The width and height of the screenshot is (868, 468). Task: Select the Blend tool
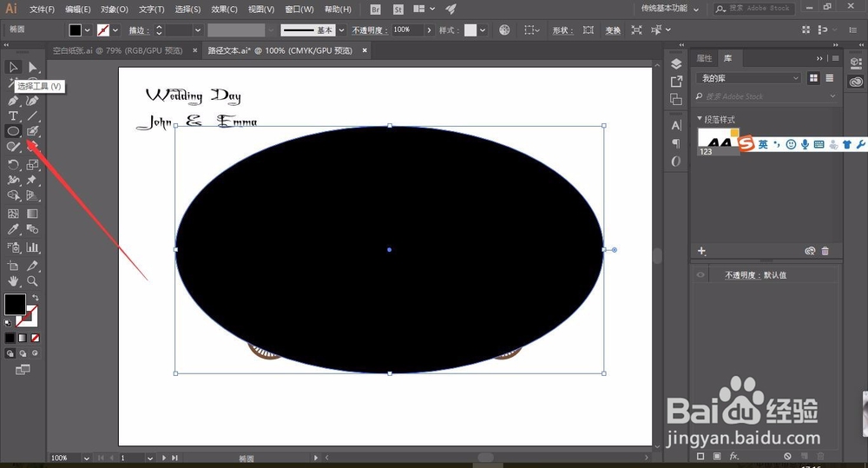click(x=33, y=229)
